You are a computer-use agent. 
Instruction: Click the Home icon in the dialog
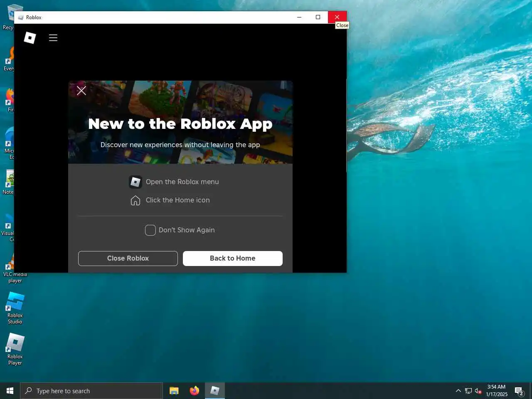(135, 200)
